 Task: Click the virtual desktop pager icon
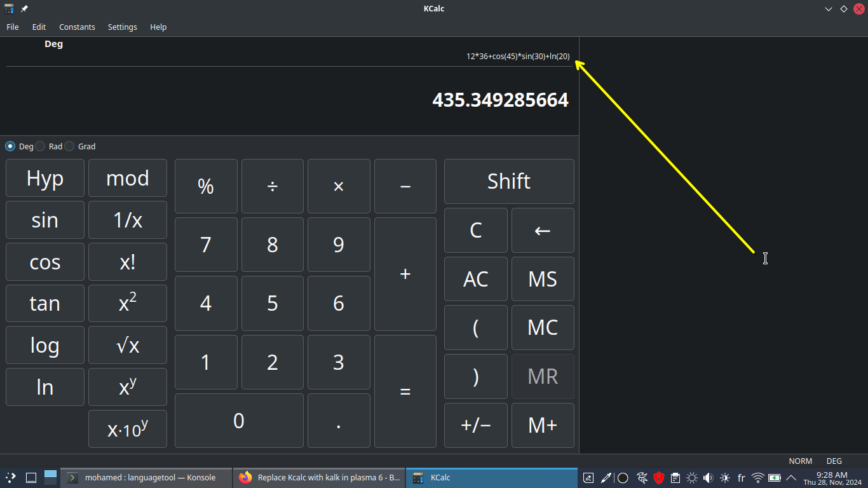(51, 477)
